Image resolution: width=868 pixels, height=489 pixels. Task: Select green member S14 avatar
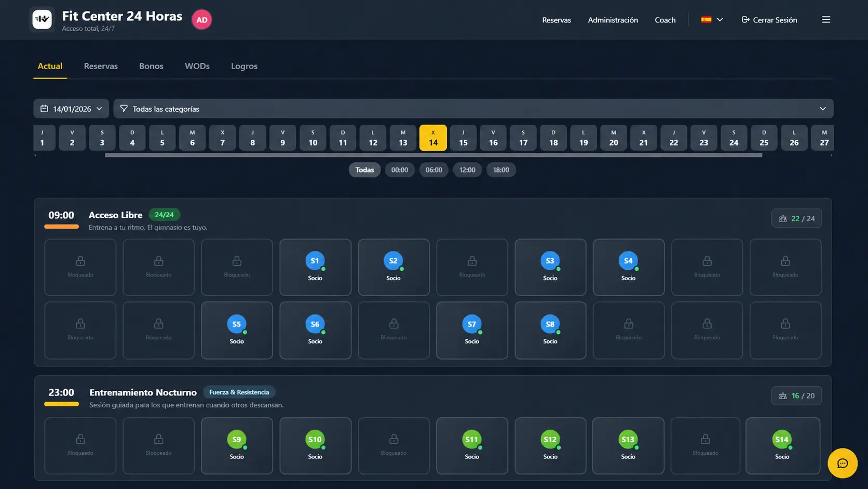tap(782, 439)
